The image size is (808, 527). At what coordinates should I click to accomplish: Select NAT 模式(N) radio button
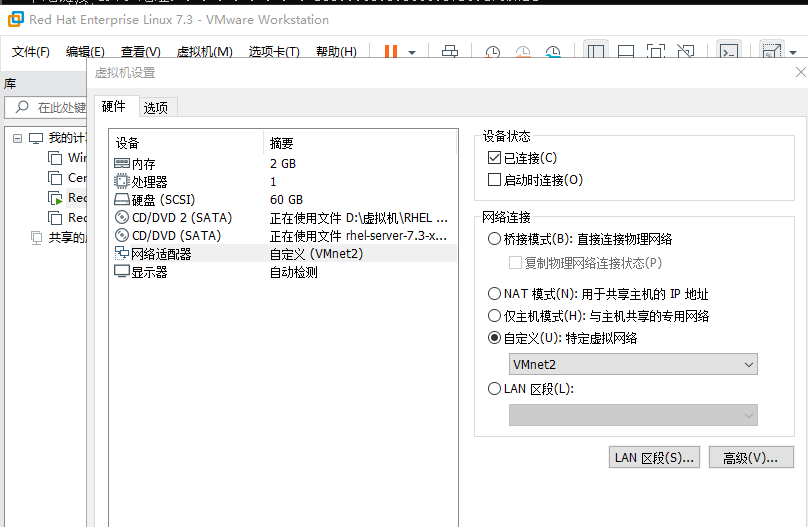[494, 294]
